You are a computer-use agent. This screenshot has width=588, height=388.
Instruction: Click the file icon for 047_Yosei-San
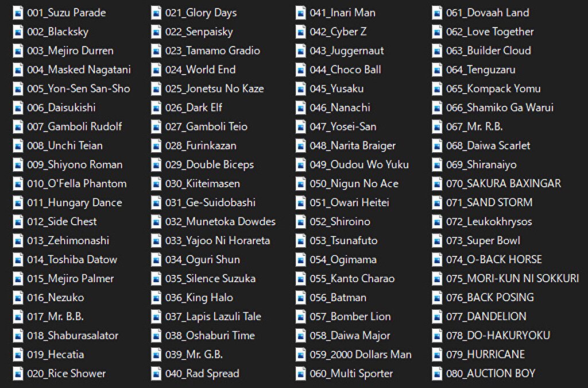(x=300, y=127)
